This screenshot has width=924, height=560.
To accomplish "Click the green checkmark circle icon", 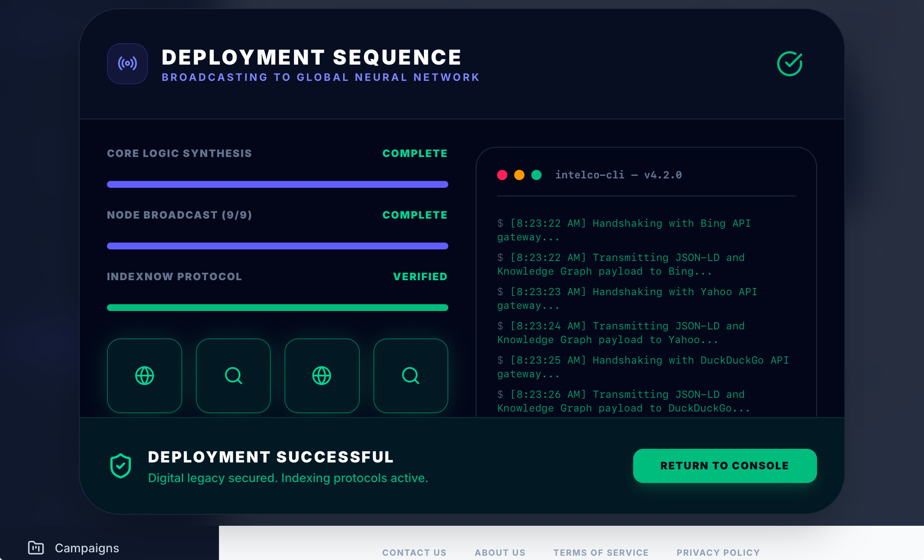I will tap(790, 64).
